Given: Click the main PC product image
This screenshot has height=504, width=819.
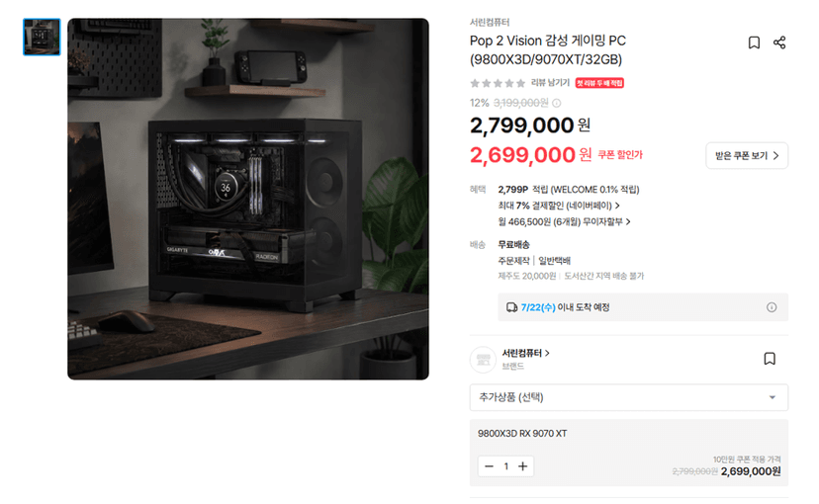Looking at the screenshot, I should [248, 199].
